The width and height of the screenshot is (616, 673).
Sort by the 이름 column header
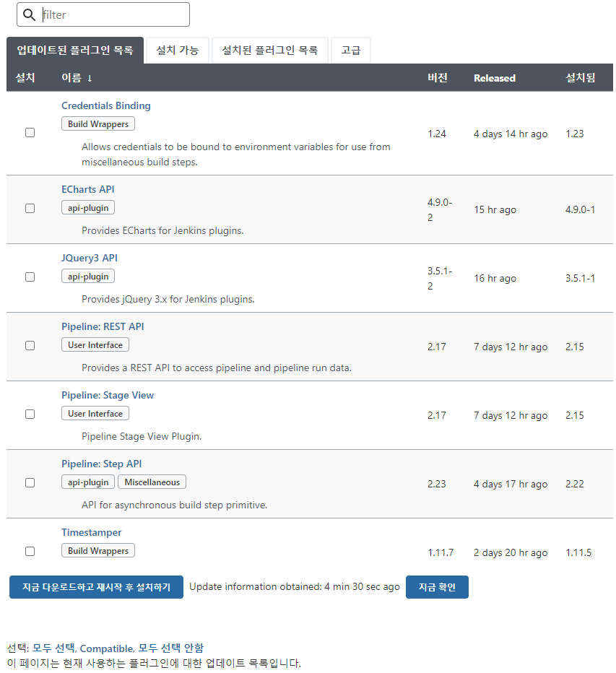tap(77, 78)
